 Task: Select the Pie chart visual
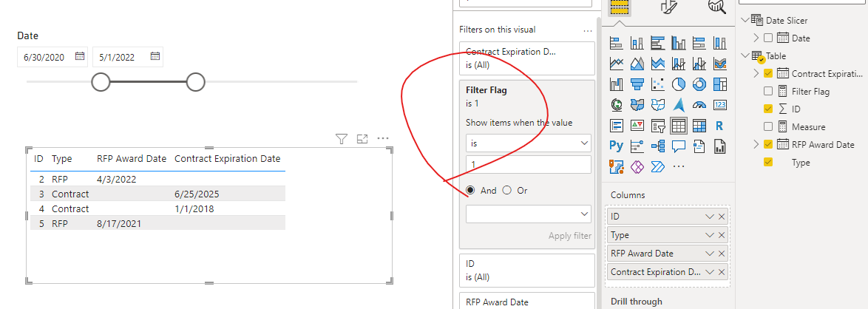pyautogui.click(x=678, y=84)
